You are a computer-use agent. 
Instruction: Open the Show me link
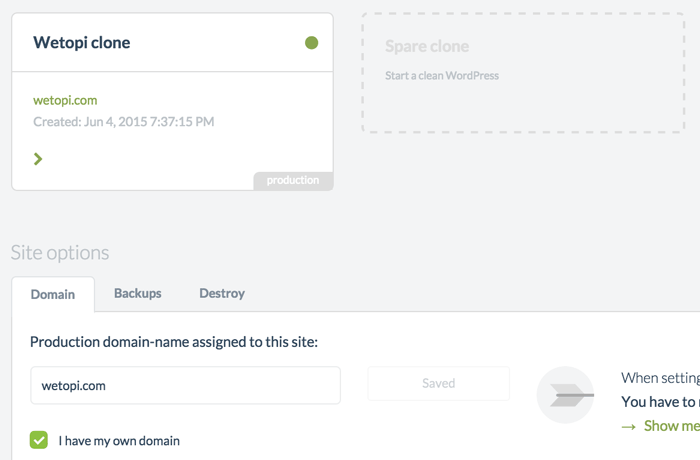point(671,426)
